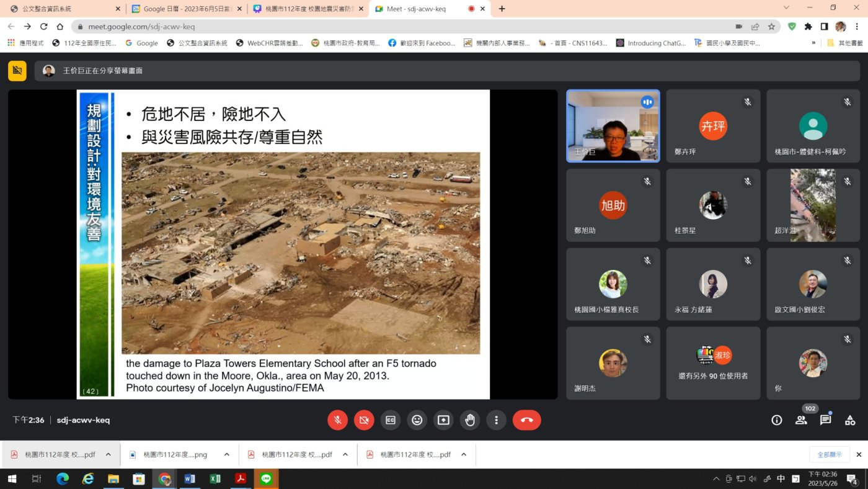Open Microsoft Edge from taskbar
868x489 pixels.
pyautogui.click(x=63, y=478)
